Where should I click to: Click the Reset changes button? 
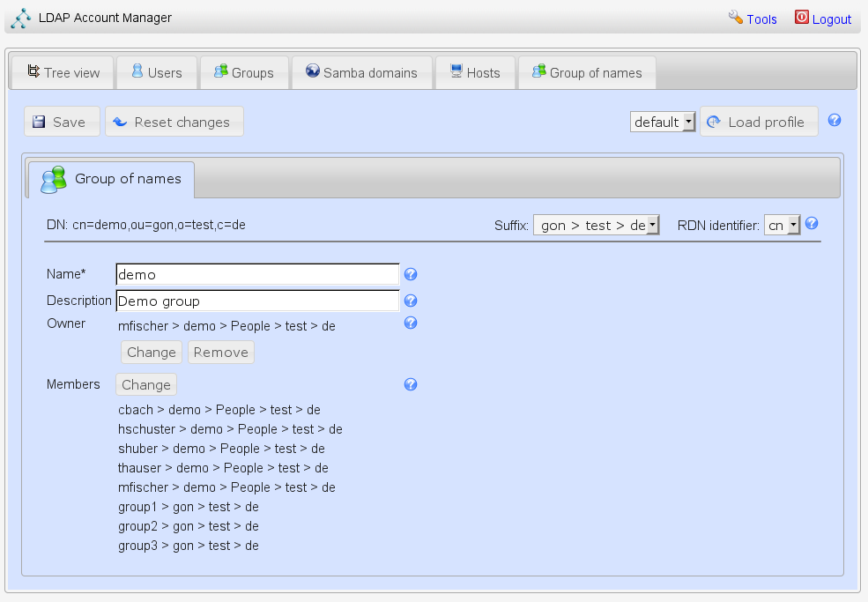[x=174, y=122]
